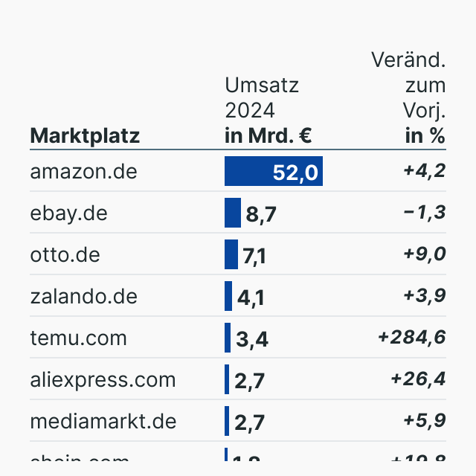476x476 pixels.
Task: Click the otto.de marketplace name
Action: pos(65,255)
